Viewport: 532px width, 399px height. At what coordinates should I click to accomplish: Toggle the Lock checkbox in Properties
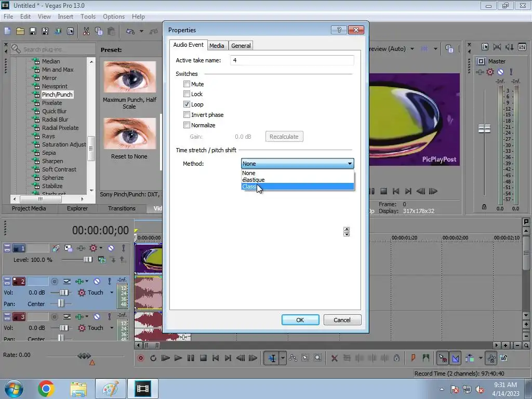pos(187,94)
